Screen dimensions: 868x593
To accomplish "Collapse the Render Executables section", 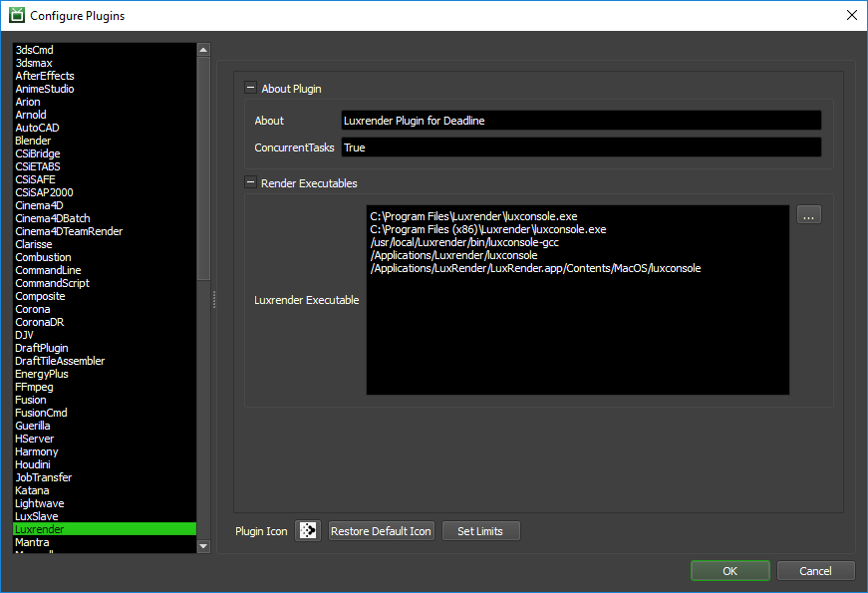I will 251,183.
